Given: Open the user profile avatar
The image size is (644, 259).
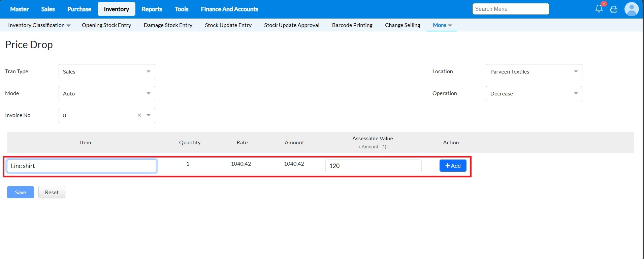Looking at the screenshot, I should [x=631, y=9].
